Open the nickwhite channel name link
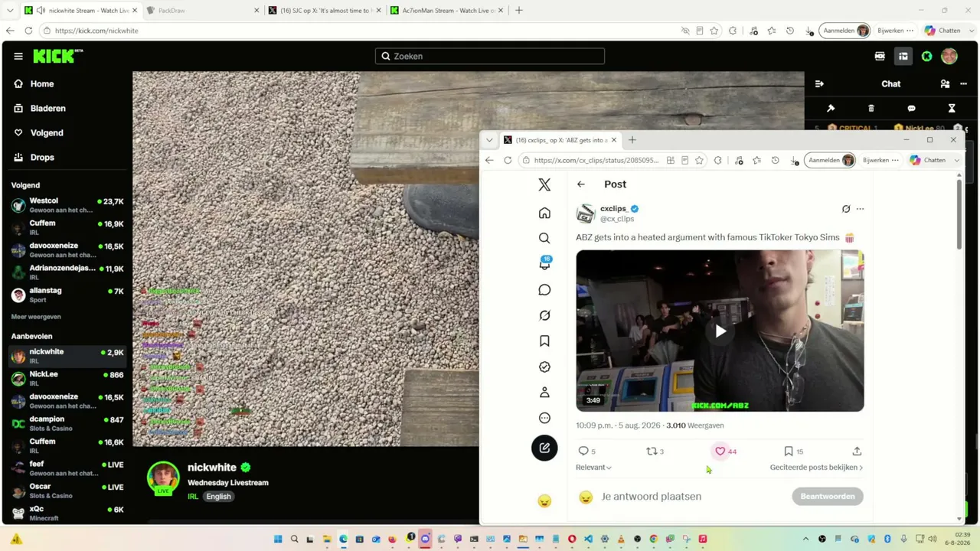This screenshot has width=980, height=551. [x=212, y=468]
